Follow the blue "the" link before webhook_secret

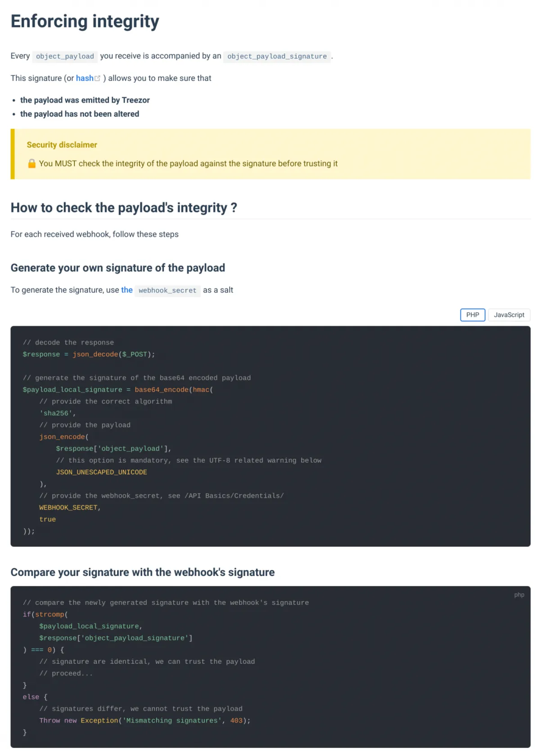127,290
